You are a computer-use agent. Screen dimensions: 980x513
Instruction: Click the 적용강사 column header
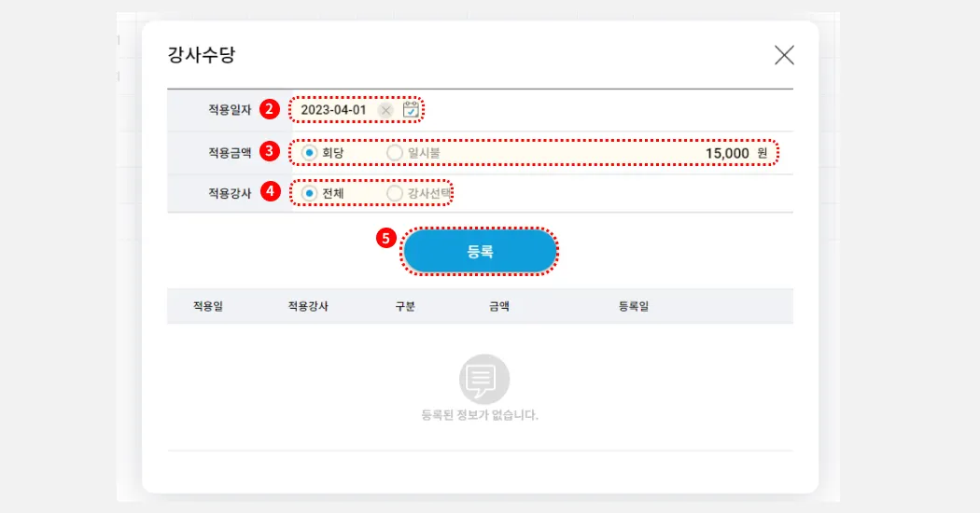click(308, 306)
